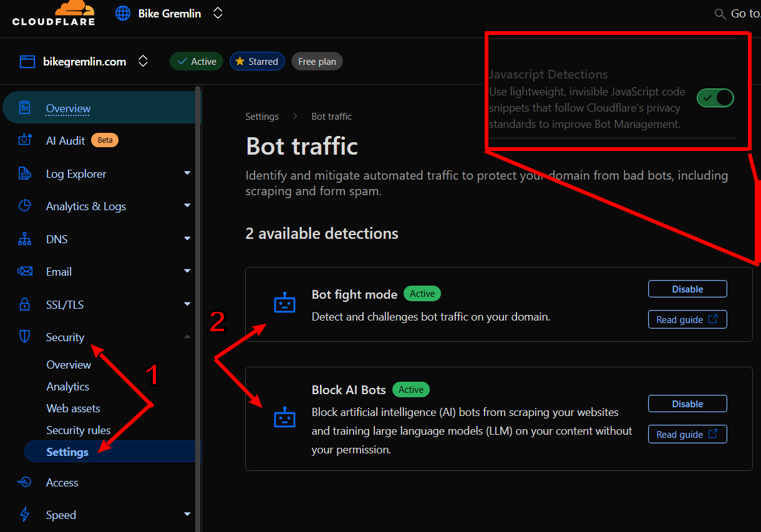Click the star icon in Starred badge

click(x=240, y=61)
